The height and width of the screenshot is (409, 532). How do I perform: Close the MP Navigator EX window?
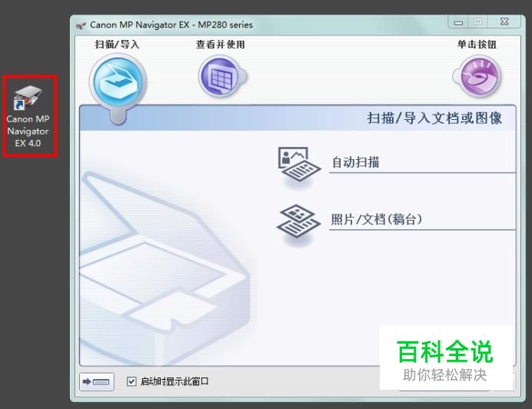504,22
